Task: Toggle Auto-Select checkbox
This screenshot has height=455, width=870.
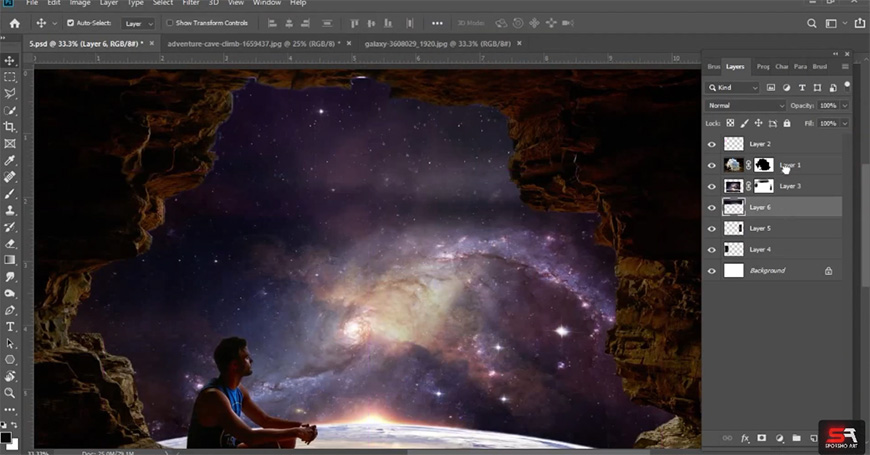Action: [70, 23]
